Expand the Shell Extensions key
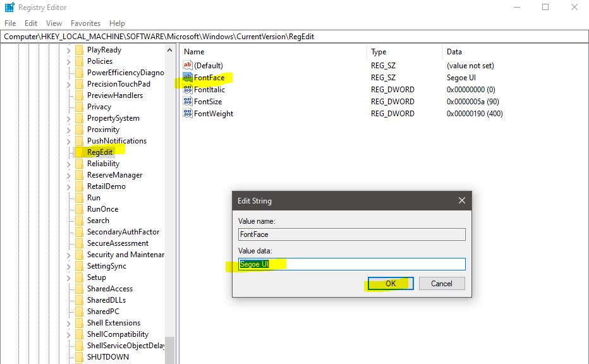 pos(68,322)
